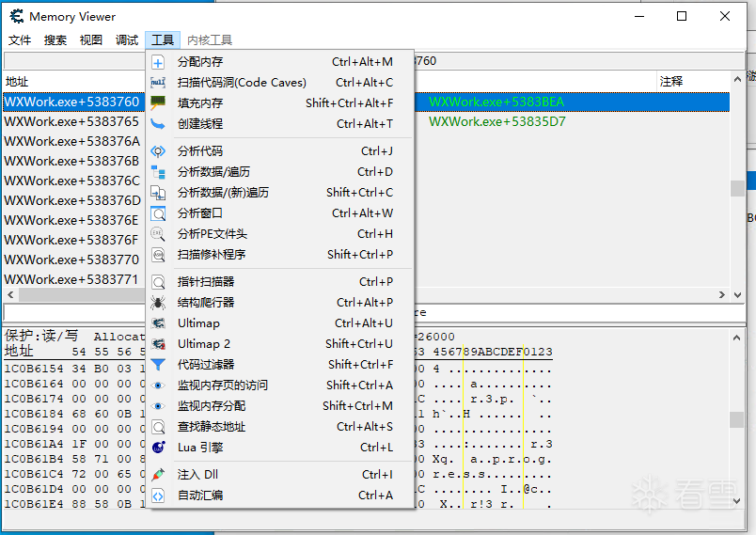Close the open 工具 menu

click(163, 40)
